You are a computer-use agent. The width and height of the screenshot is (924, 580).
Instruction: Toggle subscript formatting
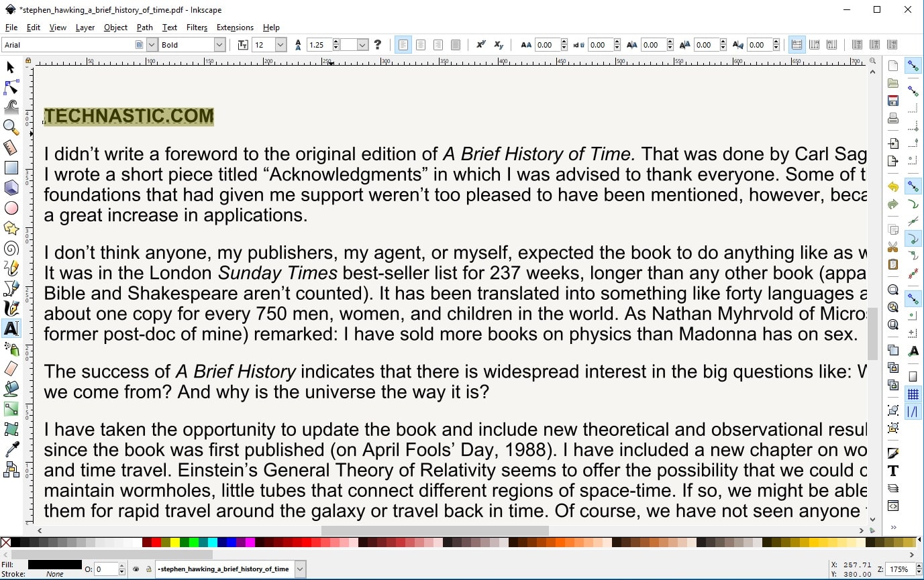point(499,45)
